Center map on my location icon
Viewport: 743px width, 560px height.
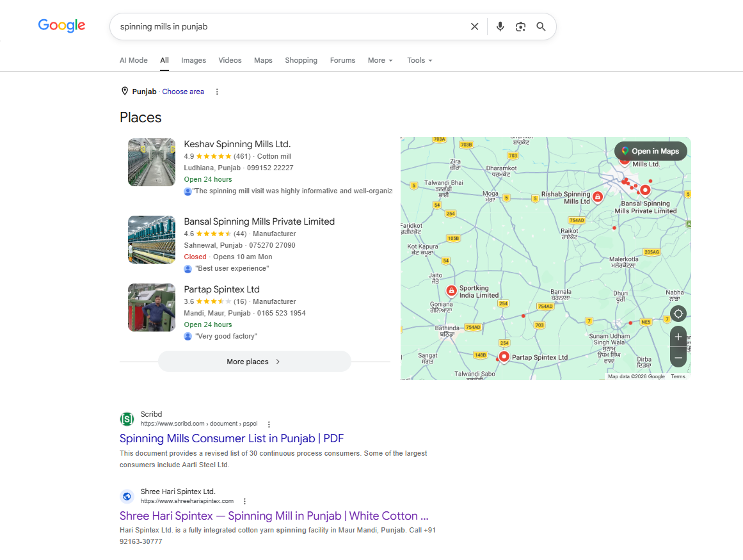pyautogui.click(x=678, y=314)
